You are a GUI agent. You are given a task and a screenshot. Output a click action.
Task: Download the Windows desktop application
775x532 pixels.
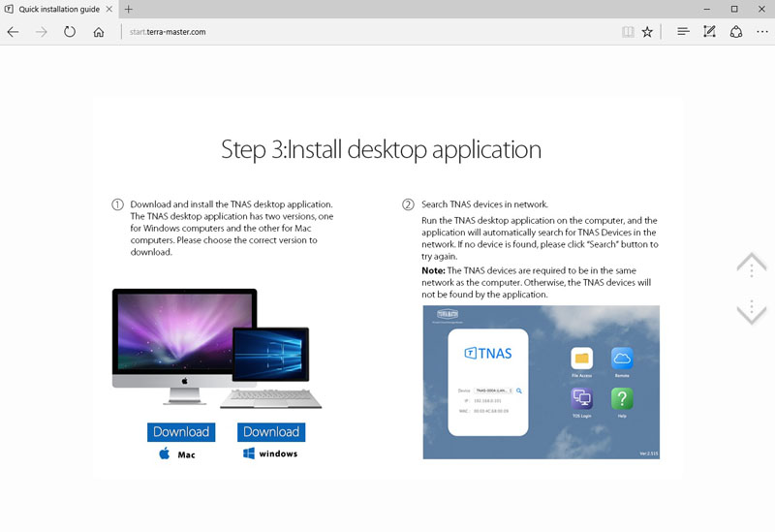[x=271, y=432]
